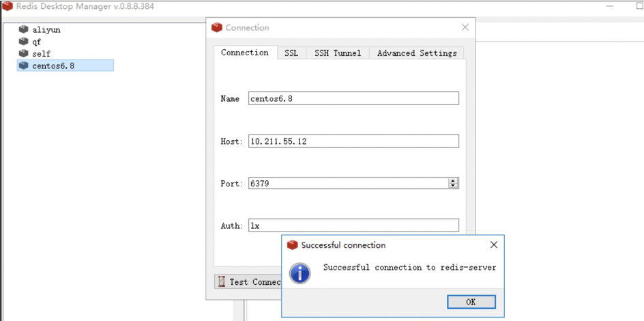Click the Name input field
This screenshot has width=644, height=321.
point(353,98)
